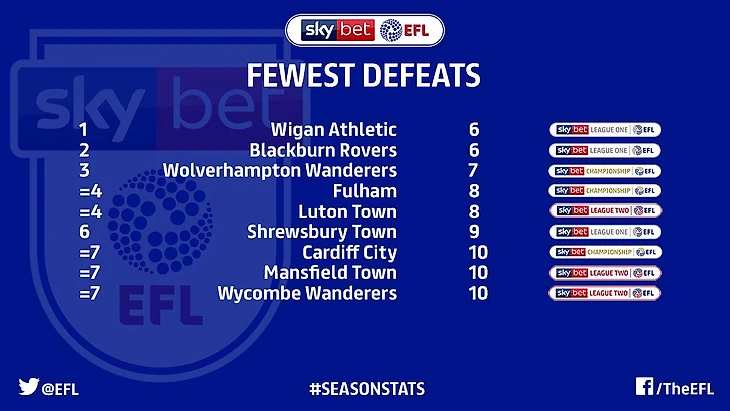Screen dimensions: 730x411
Task: Click the #SEASONSTATS hashtag
Action: pyautogui.click(x=364, y=387)
